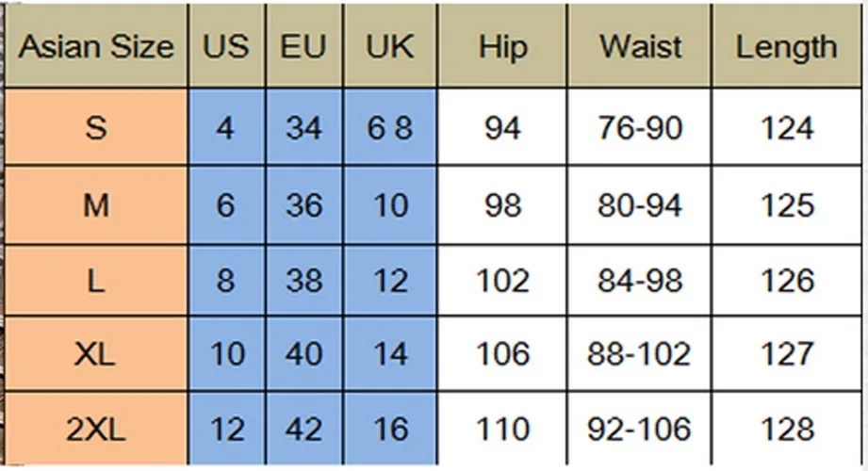Click the waist cell reading 80-94
This screenshot has height=471, width=868.
point(640,204)
